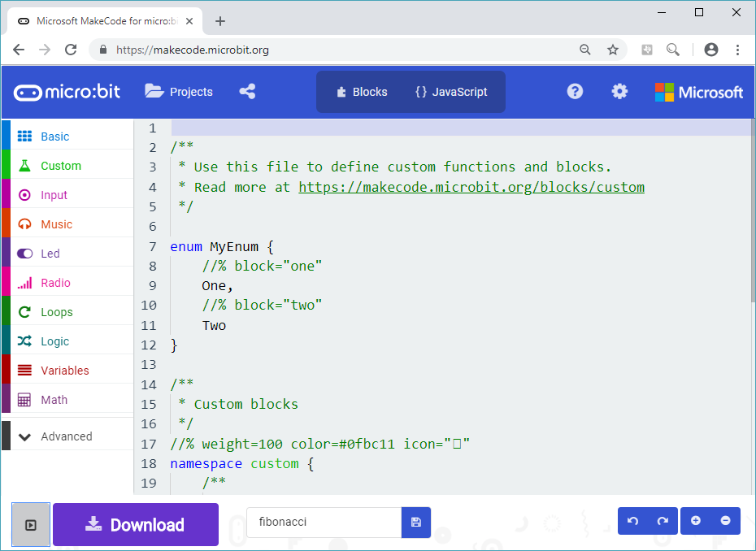Open the Music toolbox category

67,224
